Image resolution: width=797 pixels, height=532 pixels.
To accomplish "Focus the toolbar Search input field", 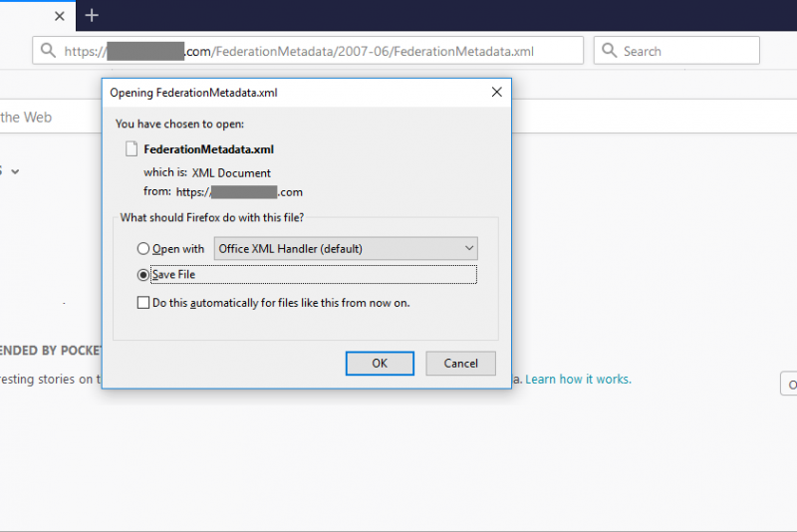I will tap(687, 51).
